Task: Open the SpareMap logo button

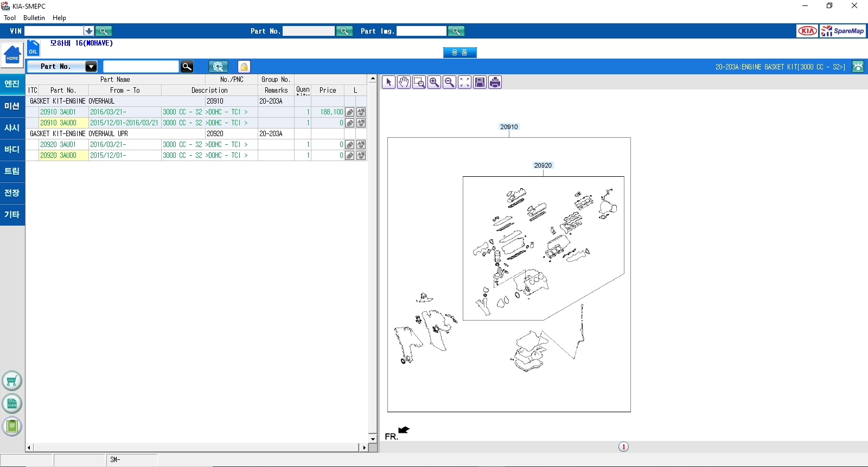Action: pos(843,31)
